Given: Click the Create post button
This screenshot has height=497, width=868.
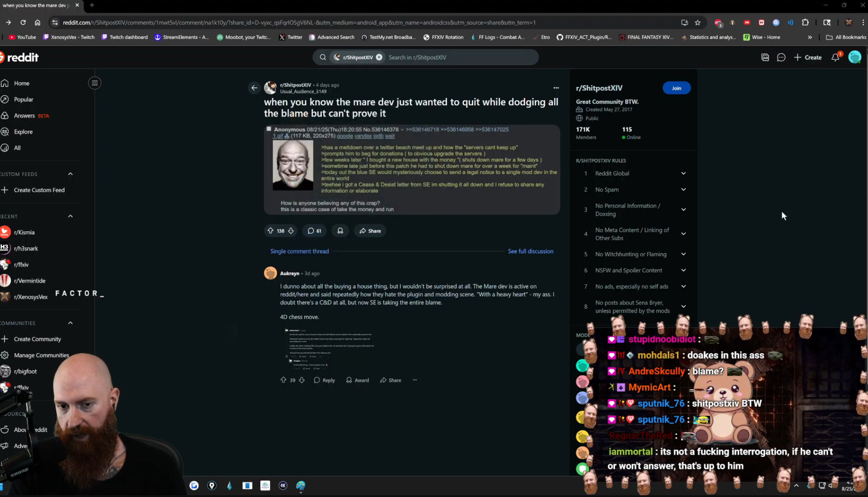Looking at the screenshot, I should pyautogui.click(x=807, y=57).
